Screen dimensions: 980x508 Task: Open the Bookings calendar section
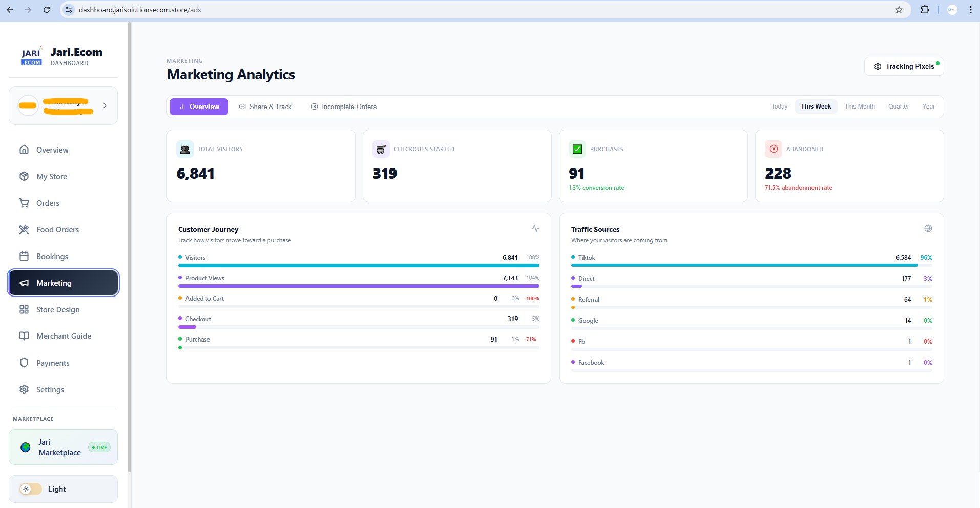click(52, 256)
